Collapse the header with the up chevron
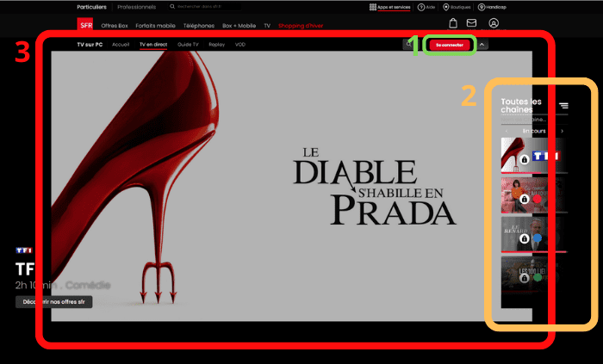 [482, 45]
